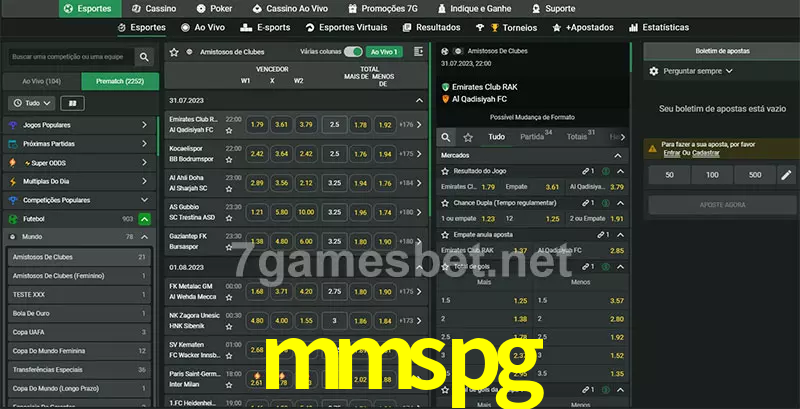Star the Resultado do Jogo market
The height and width of the screenshot is (409, 800).
(x=445, y=171)
